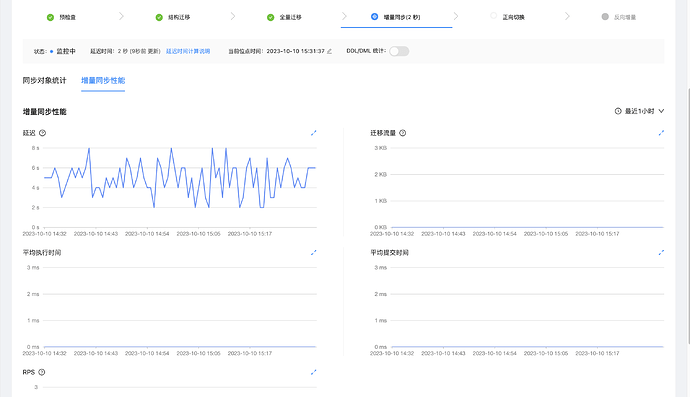Viewport: 690px width, 397px height.
Task: Expand the 延迟 latency chart to full view
Action: tap(313, 133)
